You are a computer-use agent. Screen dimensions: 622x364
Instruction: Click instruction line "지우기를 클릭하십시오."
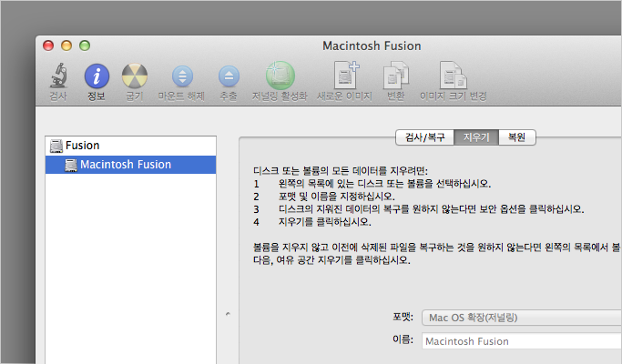click(x=324, y=222)
